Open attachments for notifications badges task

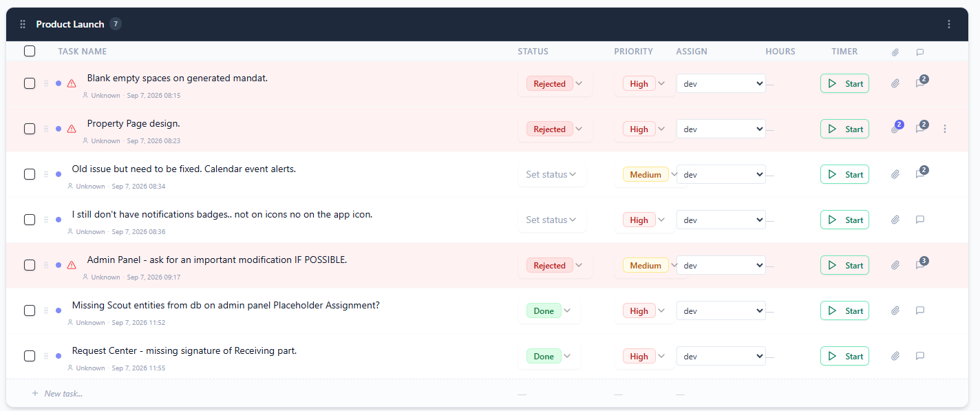pos(895,220)
